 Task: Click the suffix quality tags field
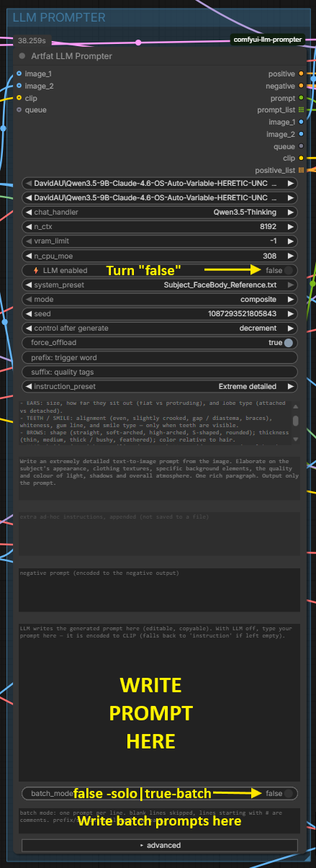click(160, 372)
